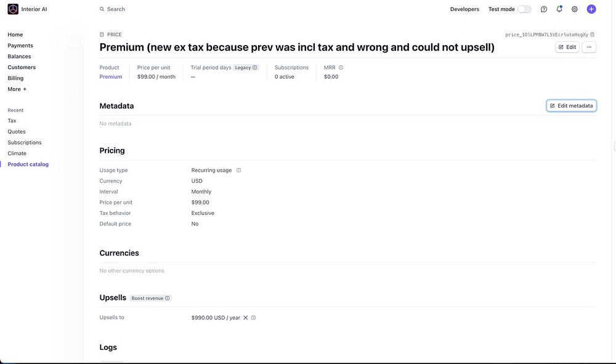Screen dimensions: 616x364
Task: Remove the $990.00 USD / year upsell
Action: point(245,318)
